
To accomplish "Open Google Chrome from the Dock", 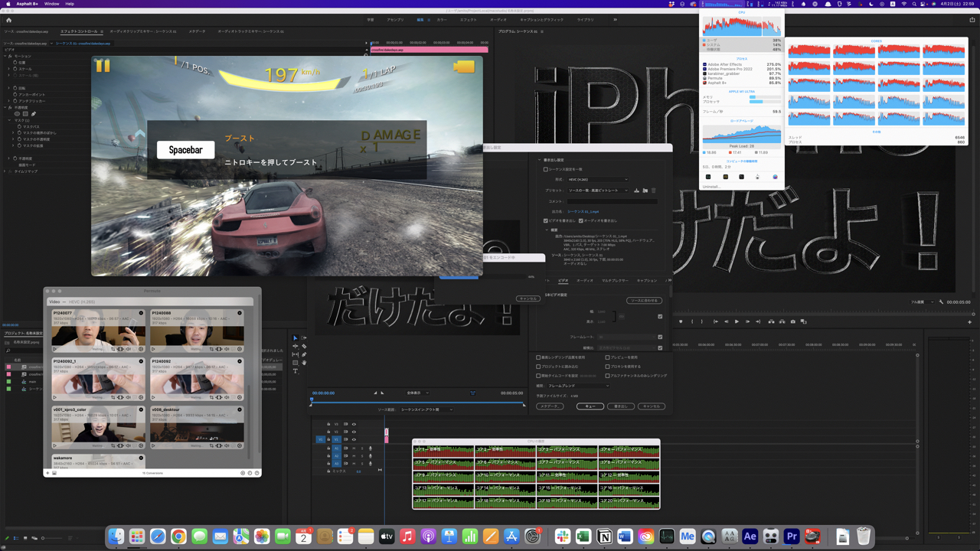I will [x=178, y=537].
